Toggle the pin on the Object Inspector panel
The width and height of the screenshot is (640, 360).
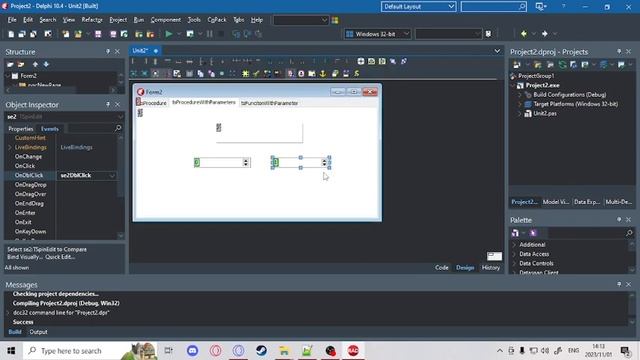pyautogui.click(x=108, y=104)
